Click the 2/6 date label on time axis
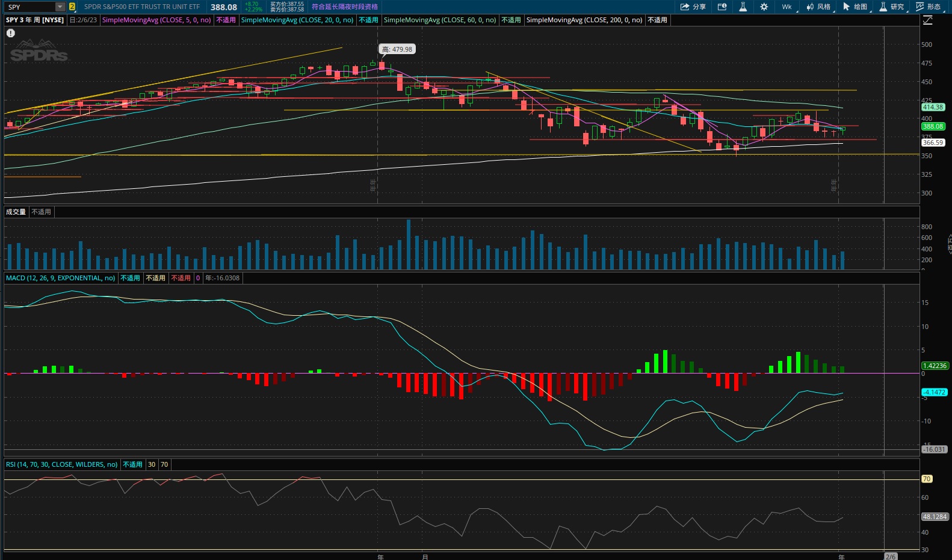Image resolution: width=952 pixels, height=560 pixels. click(x=891, y=556)
